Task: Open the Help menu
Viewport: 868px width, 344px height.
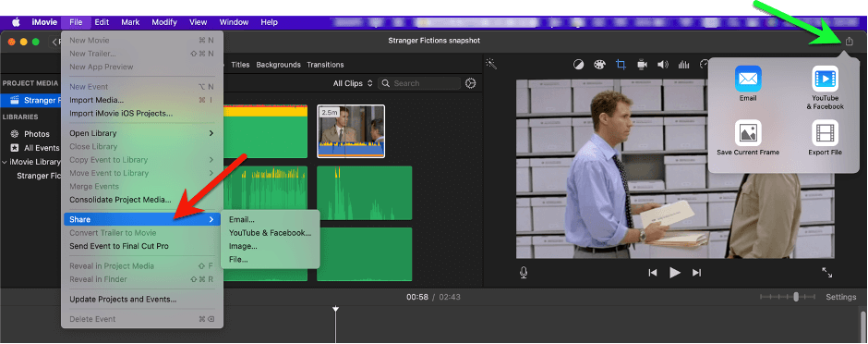Action: [x=269, y=22]
